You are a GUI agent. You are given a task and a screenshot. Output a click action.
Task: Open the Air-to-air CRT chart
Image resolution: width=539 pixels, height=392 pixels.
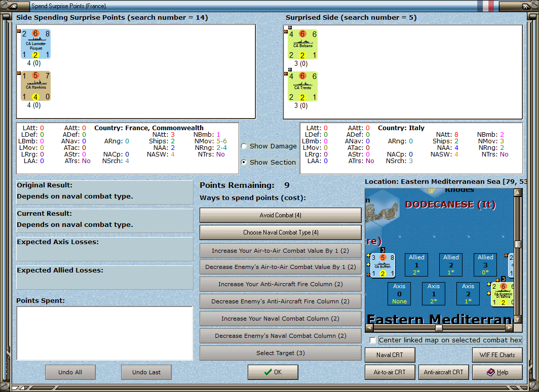pyautogui.click(x=390, y=372)
